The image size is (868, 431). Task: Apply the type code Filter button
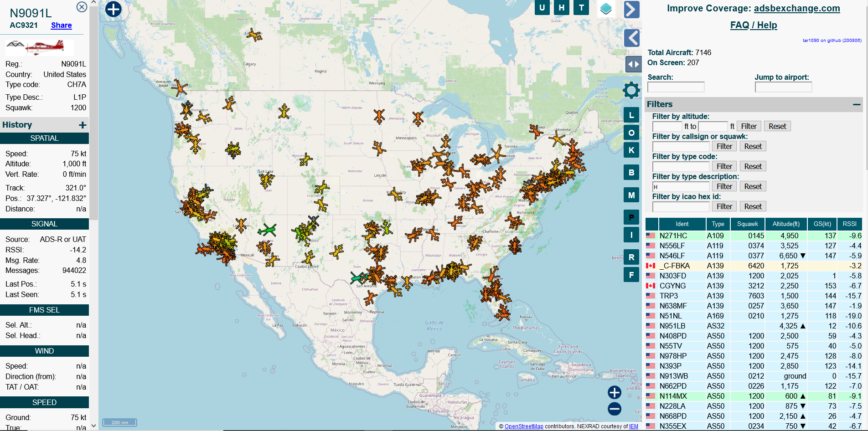coord(724,166)
